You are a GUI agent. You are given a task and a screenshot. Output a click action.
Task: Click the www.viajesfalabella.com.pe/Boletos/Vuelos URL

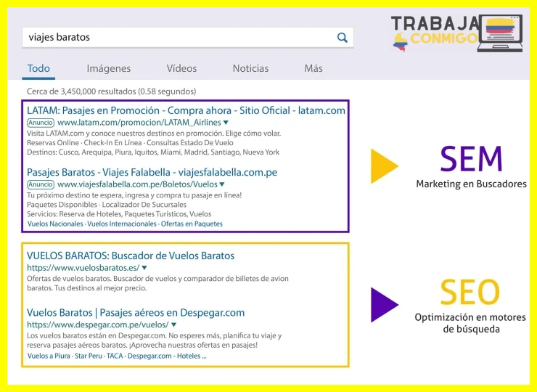pos(137,184)
